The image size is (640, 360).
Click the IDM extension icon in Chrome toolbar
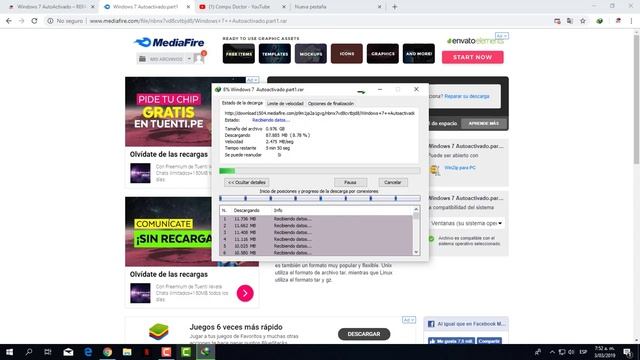coord(600,21)
